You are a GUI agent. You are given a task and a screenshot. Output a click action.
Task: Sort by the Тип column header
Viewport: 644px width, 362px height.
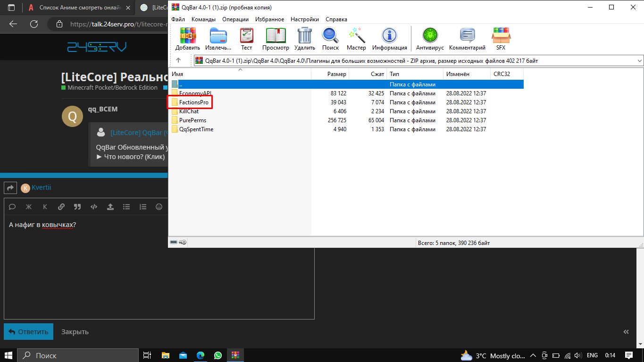coord(415,74)
